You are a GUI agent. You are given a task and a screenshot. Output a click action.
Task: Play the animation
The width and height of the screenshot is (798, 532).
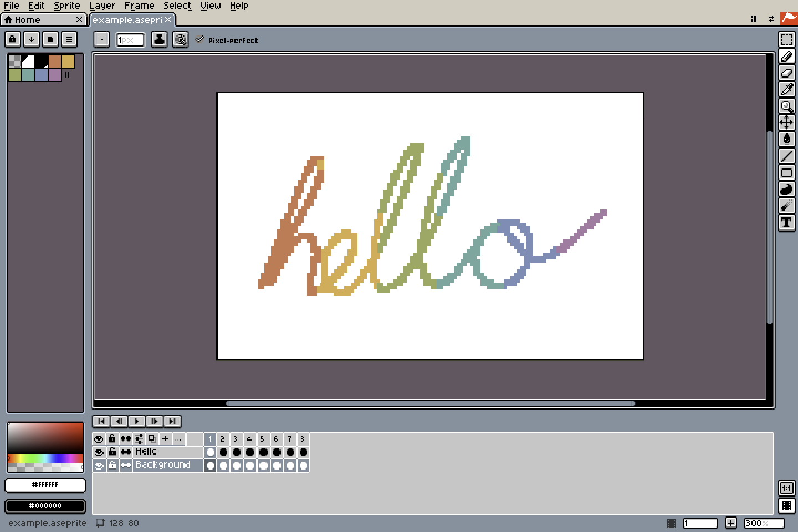click(x=137, y=421)
